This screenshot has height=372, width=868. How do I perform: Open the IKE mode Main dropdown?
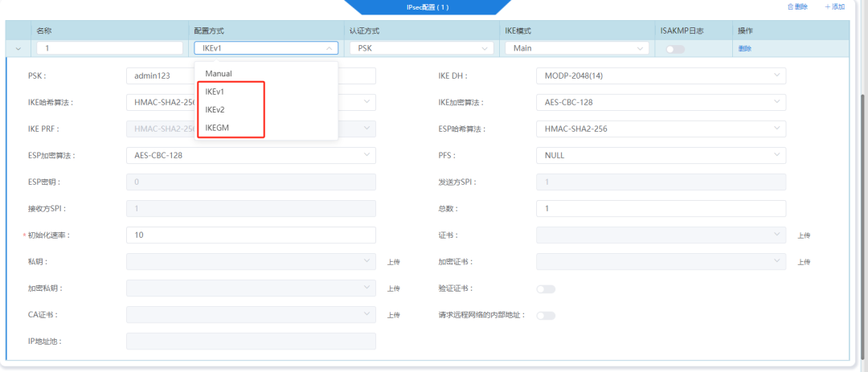pos(577,48)
